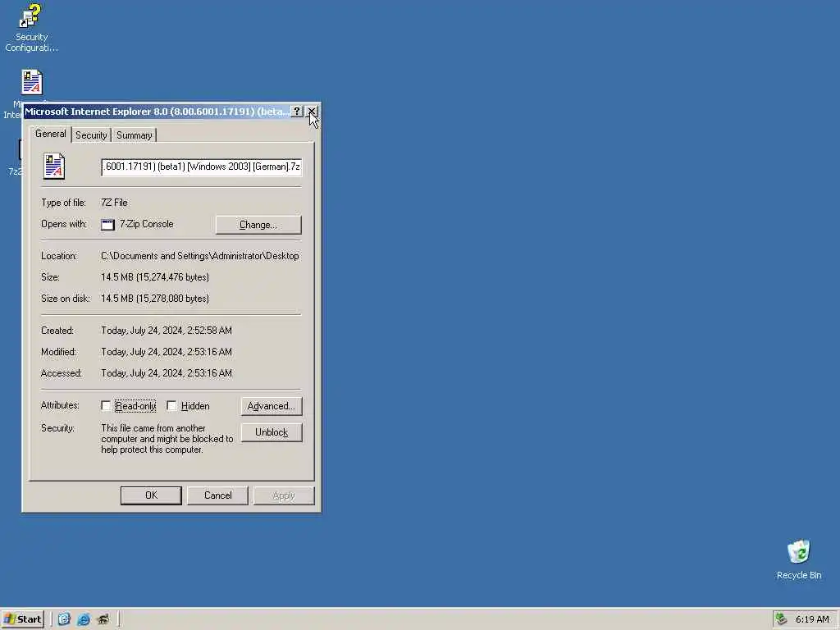Open the Recycle Bin
This screenshot has width=840, height=630.
point(798,559)
